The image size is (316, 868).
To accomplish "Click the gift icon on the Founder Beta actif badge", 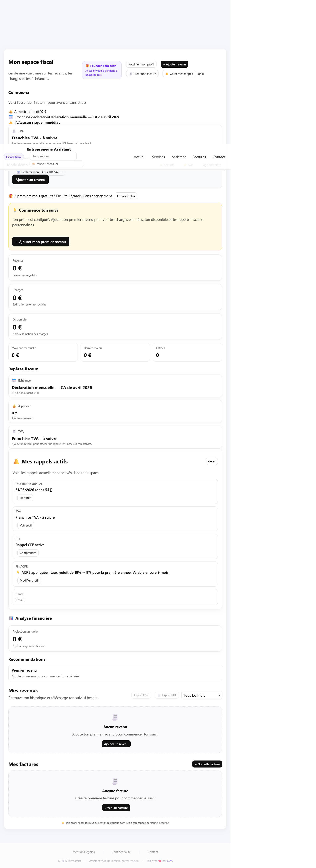I will click(87, 66).
